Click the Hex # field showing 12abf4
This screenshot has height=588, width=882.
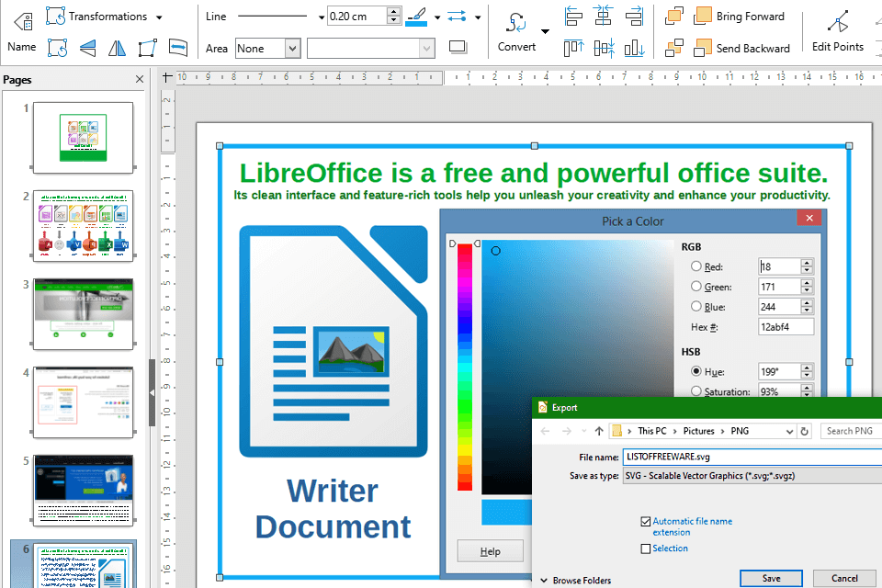[x=786, y=327]
